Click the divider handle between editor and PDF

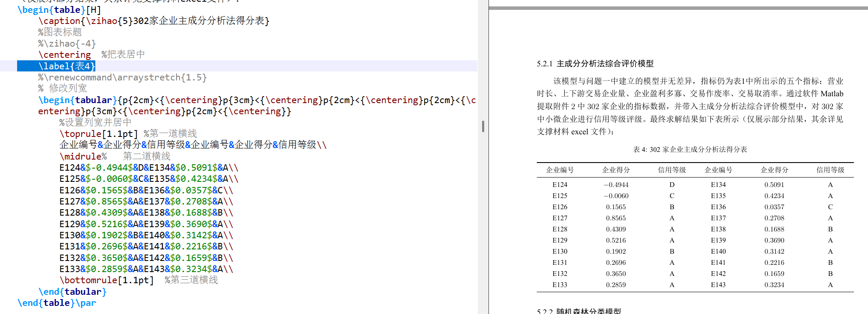tap(483, 126)
